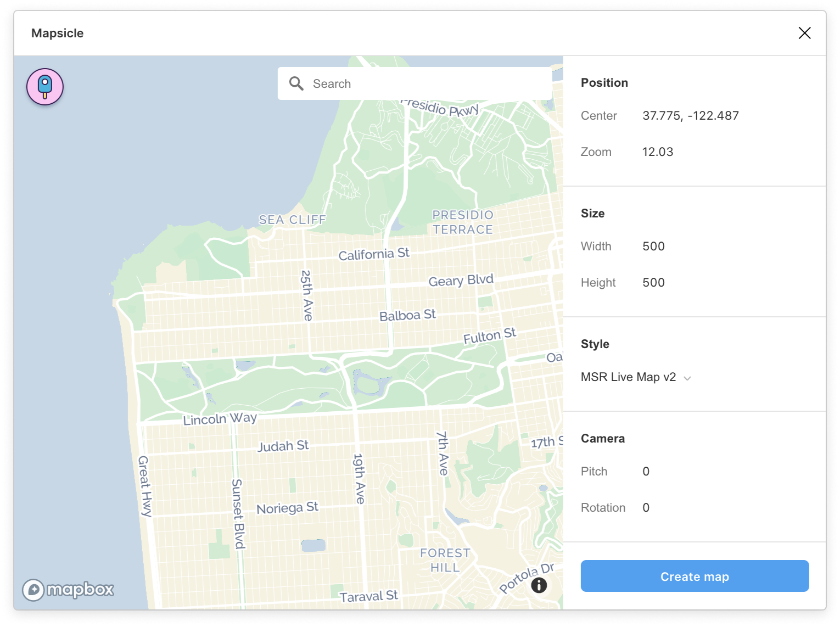840x627 pixels.
Task: Click the Mapsicle title text
Action: (x=57, y=33)
